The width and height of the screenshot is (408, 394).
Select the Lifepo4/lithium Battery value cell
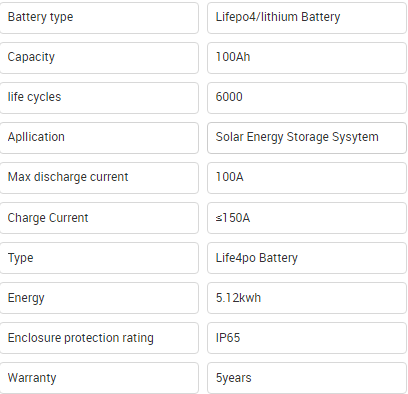[307, 18]
